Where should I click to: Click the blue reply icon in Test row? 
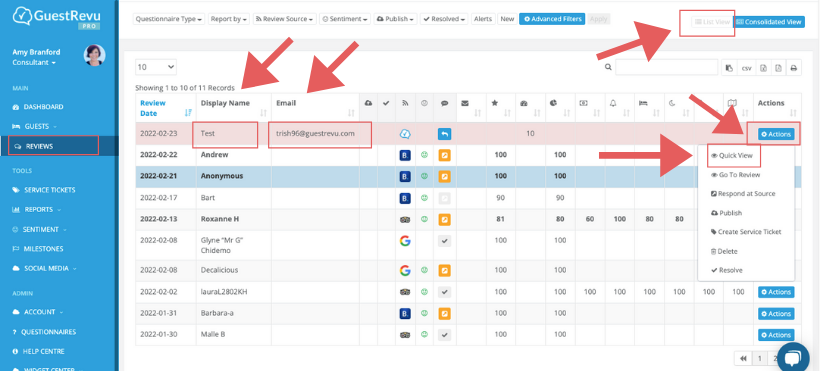point(445,134)
